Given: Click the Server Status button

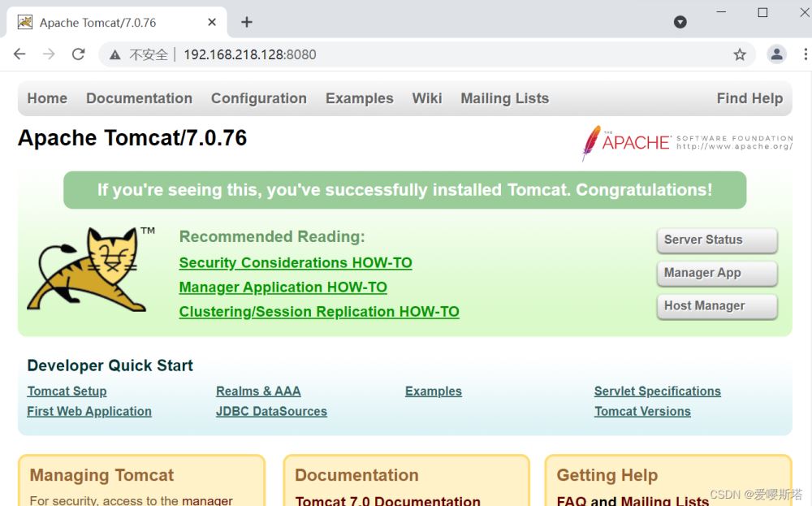Looking at the screenshot, I should [717, 240].
